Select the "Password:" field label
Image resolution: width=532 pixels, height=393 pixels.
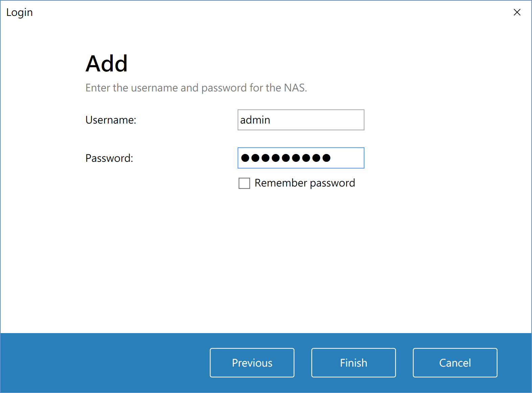coord(109,158)
